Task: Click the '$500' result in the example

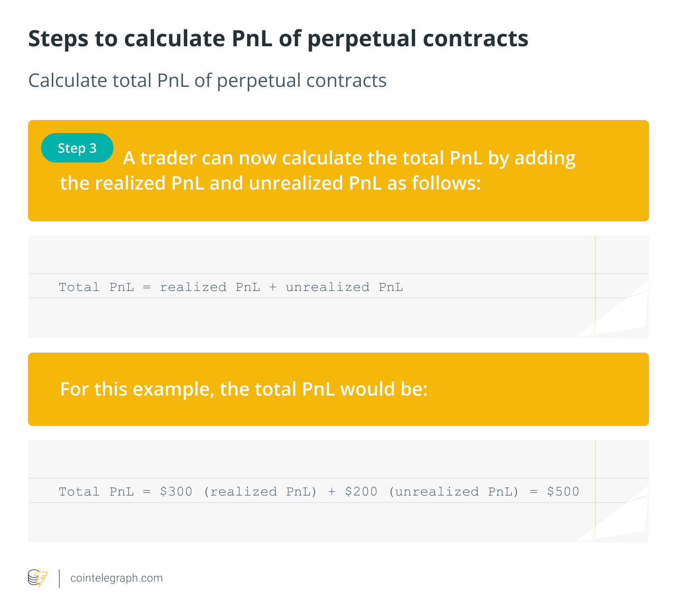Action: 563,491
